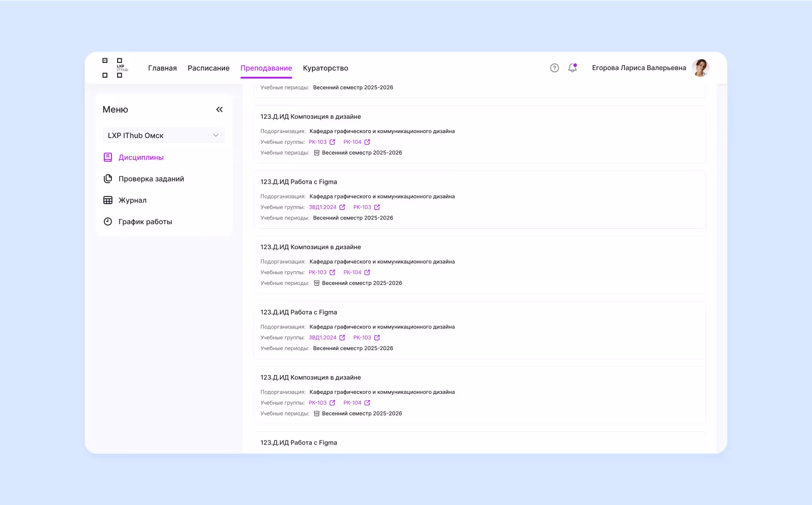This screenshot has width=812, height=505.
Task: Open PK-103 link in third Композиция в дизайне card
Action: 318,403
